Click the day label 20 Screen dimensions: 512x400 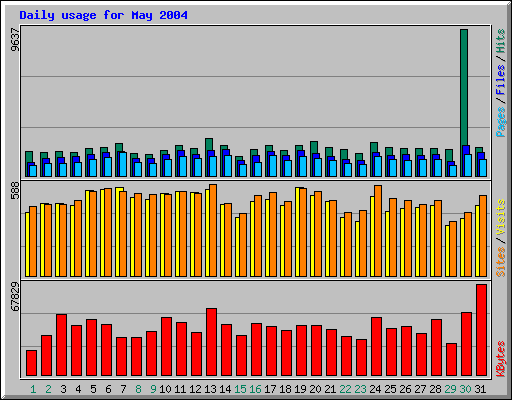coord(315,389)
